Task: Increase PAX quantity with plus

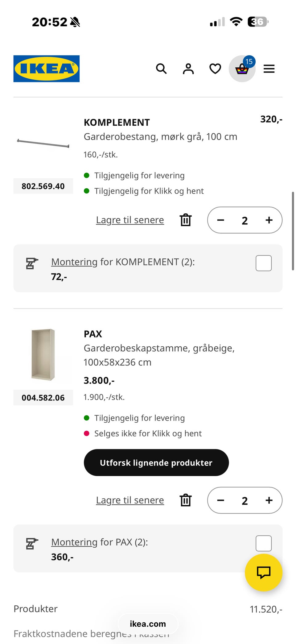Action: pyautogui.click(x=269, y=500)
